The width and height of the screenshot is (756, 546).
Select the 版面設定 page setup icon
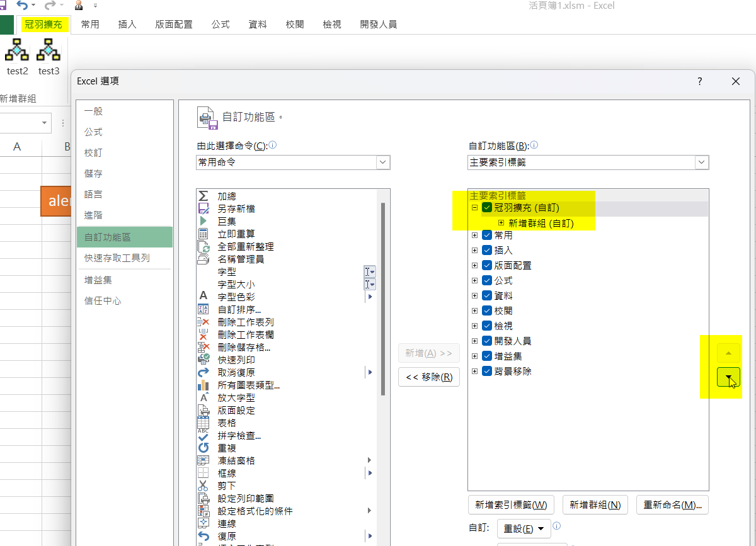point(203,410)
